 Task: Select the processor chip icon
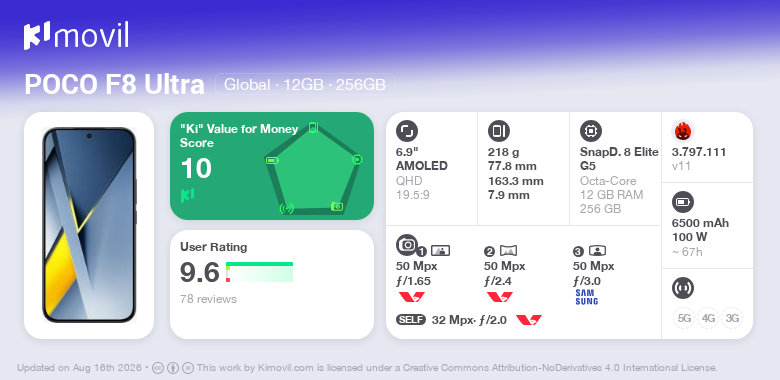click(591, 131)
